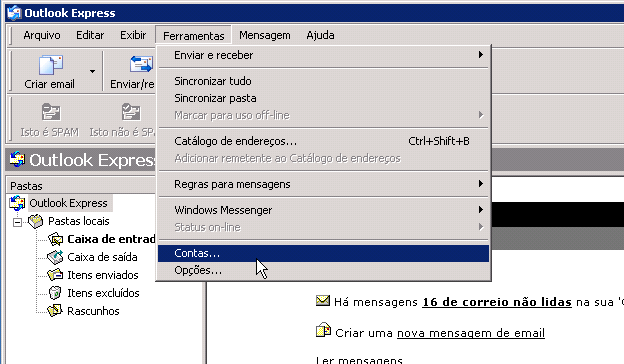The width and height of the screenshot is (624, 364).
Task: Select Contas... in the Ferramentas menu
Action: [323, 253]
